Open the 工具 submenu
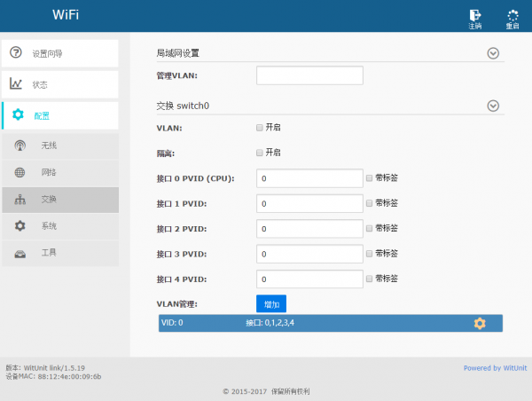 coord(60,253)
